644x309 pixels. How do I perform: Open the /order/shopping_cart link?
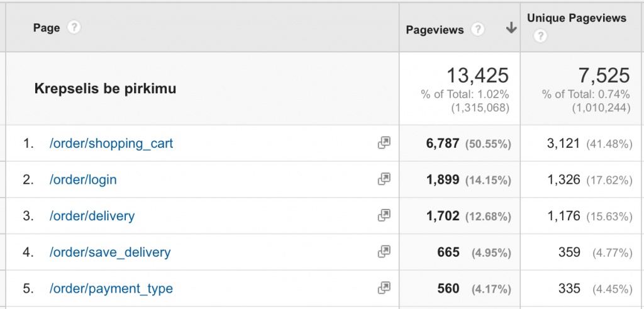point(111,143)
